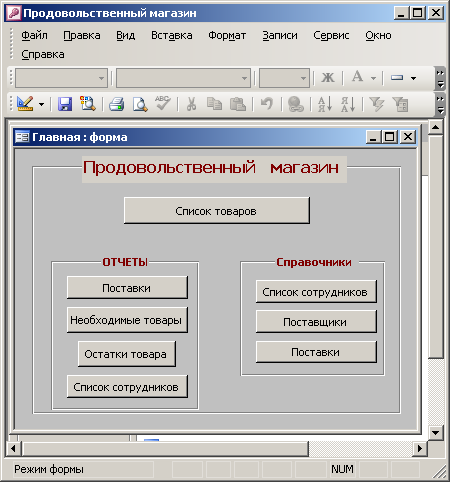Open Список сотрудников under Справочники
450x482 pixels.
[316, 292]
